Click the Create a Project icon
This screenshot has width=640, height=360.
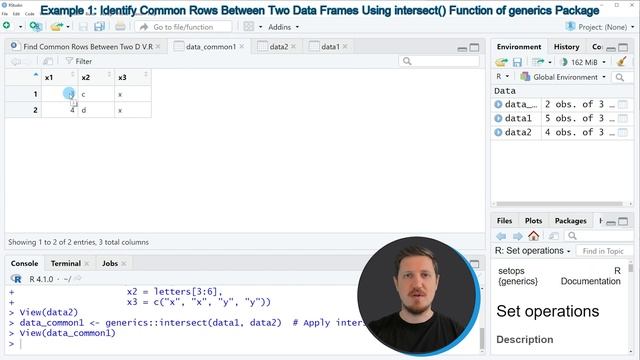click(36, 27)
